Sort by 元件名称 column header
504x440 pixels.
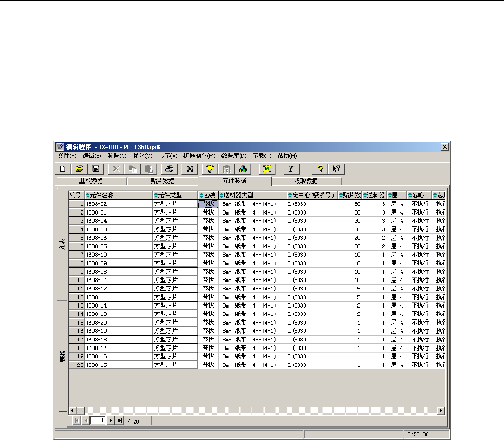click(x=118, y=195)
